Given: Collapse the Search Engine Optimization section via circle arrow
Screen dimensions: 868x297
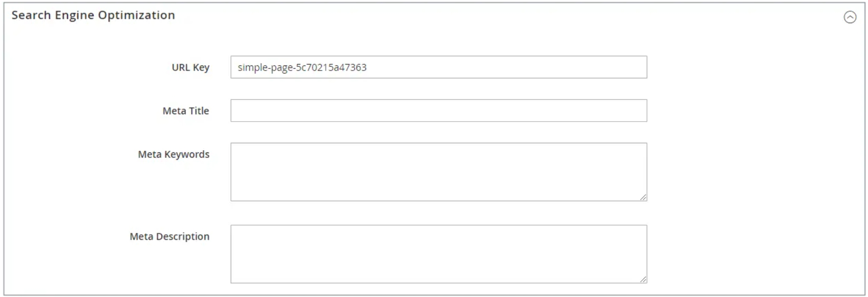Looking at the screenshot, I should coord(850,17).
